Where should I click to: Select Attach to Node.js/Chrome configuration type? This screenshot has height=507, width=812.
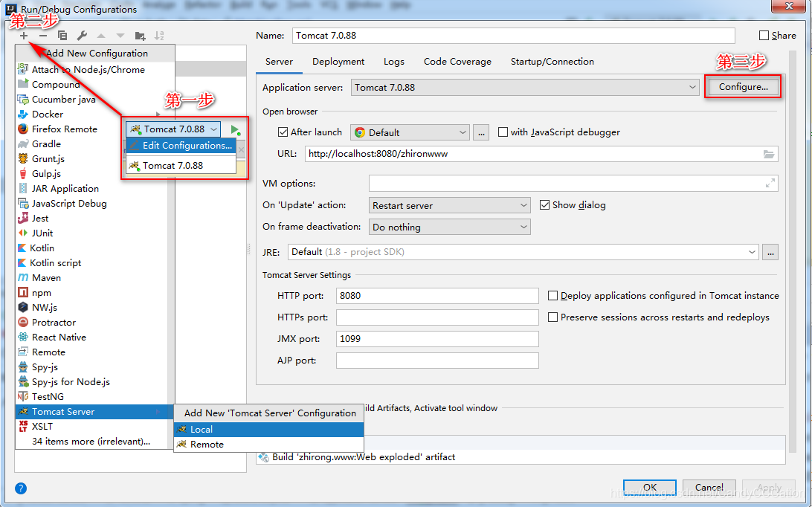(94, 69)
